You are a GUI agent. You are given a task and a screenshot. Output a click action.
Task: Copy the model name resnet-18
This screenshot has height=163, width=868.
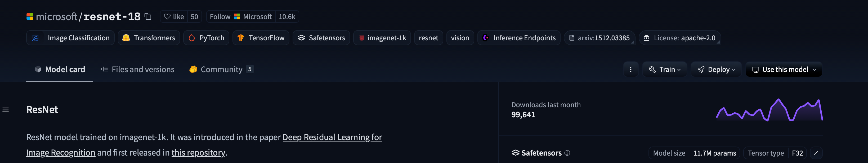(x=148, y=16)
